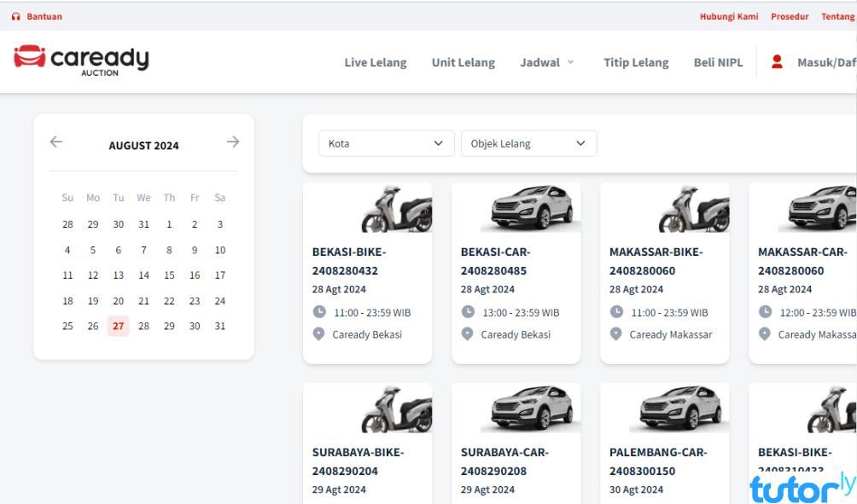
Task: Open car image of PALEMBANG-CAR-2408300150
Action: coord(679,409)
